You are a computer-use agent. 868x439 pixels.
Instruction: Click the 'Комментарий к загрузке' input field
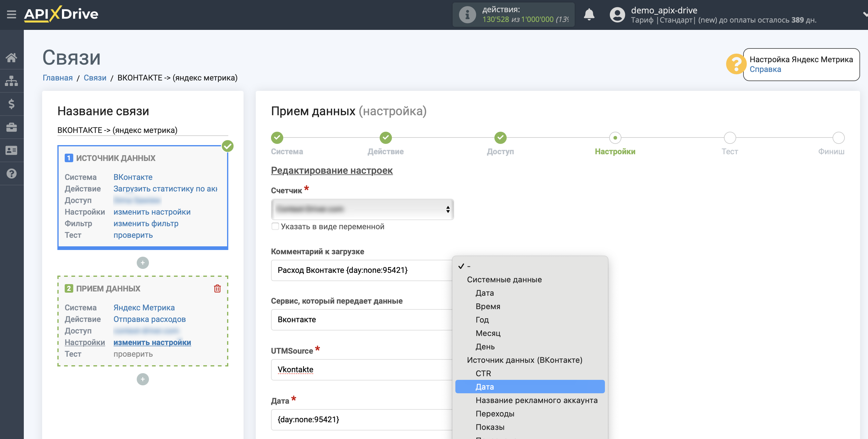pos(361,270)
